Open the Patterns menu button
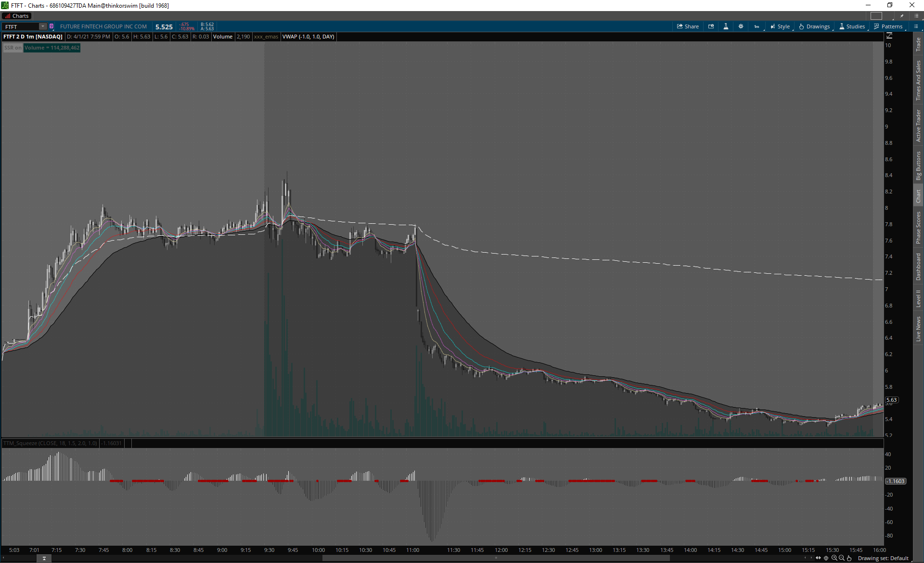Screen dimensions: 924x563 [x=888, y=26]
